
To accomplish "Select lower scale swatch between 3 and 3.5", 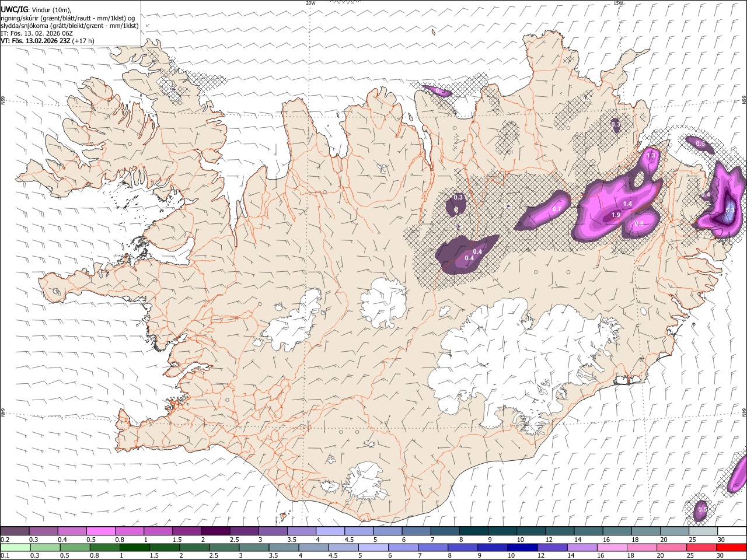I will click(254, 547).
